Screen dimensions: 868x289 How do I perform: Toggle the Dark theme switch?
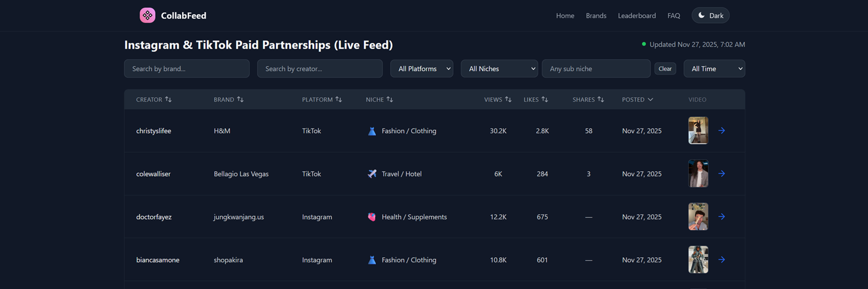(x=710, y=16)
